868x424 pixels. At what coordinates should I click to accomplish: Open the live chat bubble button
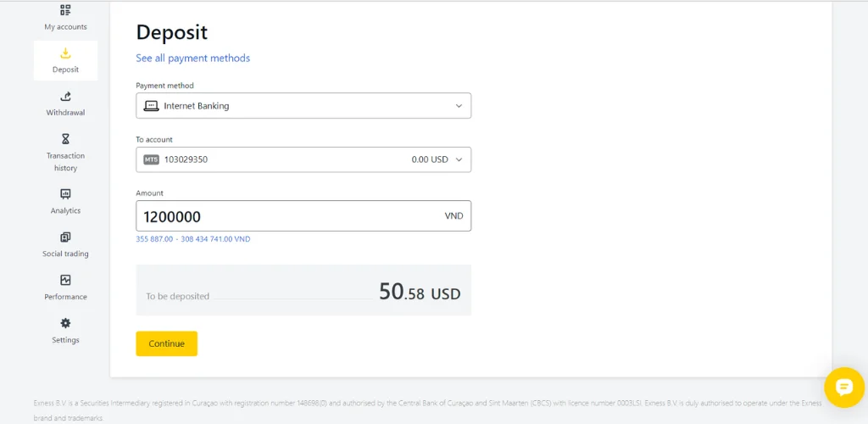844,388
